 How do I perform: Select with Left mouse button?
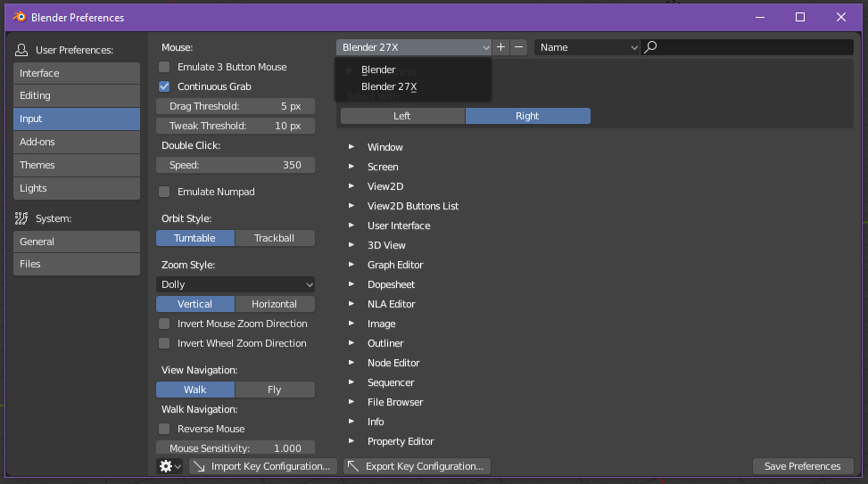click(402, 116)
